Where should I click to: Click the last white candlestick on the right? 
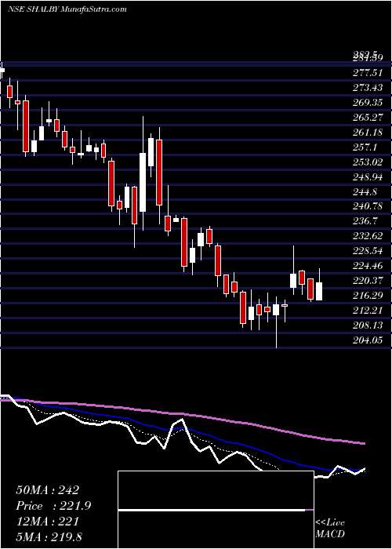[x=319, y=291]
